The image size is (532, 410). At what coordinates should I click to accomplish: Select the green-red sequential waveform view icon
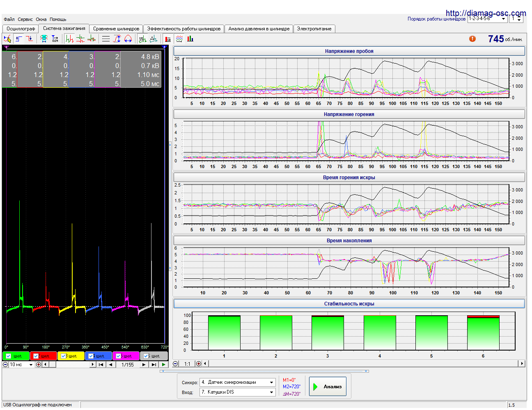69,39
